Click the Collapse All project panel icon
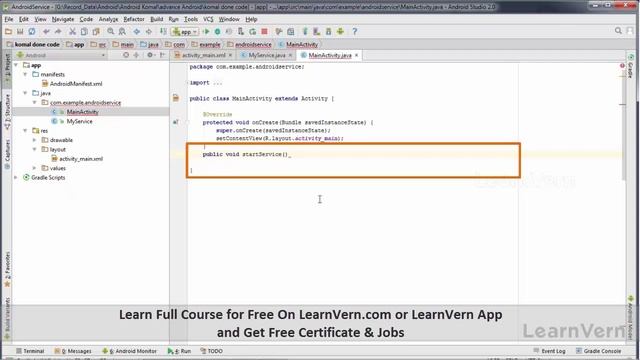Screen dimensions: 640x360 pyautogui.click(x=136, y=55)
